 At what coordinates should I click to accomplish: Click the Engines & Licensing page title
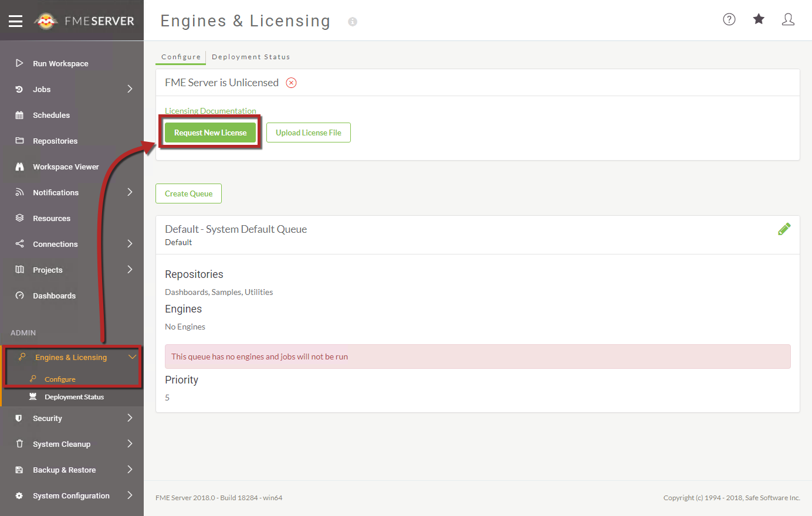click(x=245, y=21)
